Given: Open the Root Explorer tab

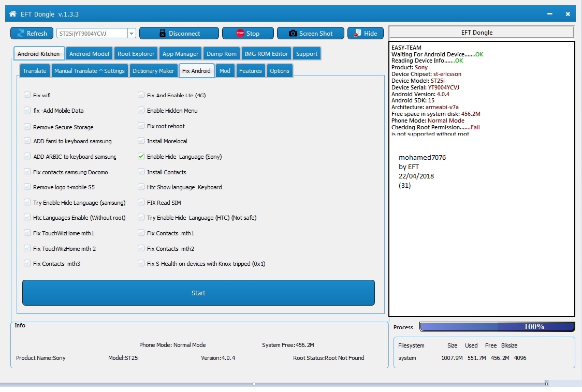Looking at the screenshot, I should click(x=136, y=54).
